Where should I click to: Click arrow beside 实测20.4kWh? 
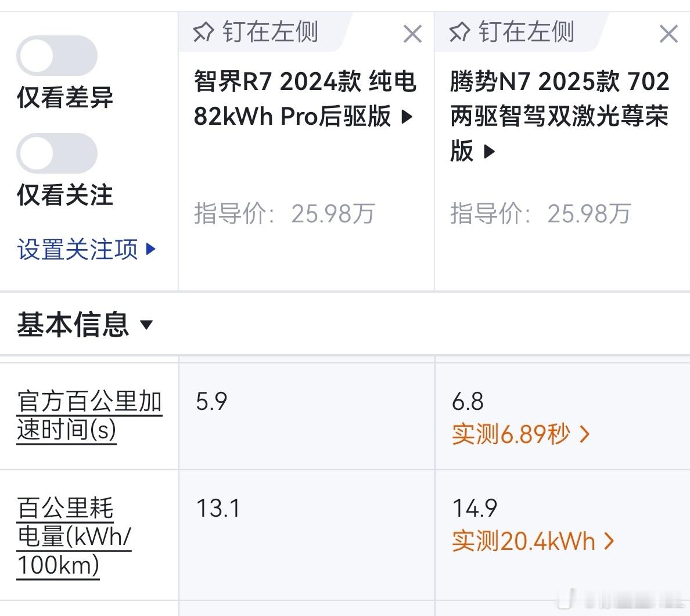609,541
